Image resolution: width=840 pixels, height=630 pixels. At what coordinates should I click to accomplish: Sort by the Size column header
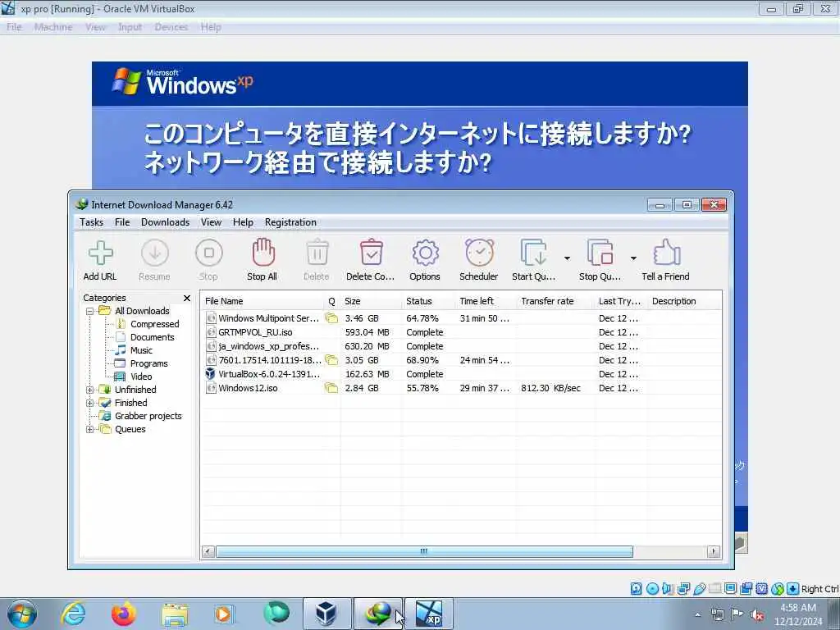tap(371, 301)
